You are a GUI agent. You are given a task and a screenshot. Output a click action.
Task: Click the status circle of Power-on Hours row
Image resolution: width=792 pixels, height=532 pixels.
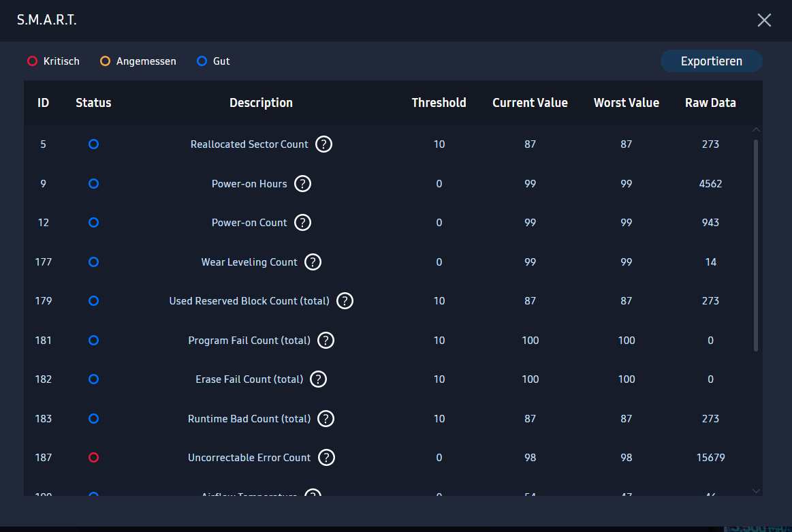[x=93, y=184]
